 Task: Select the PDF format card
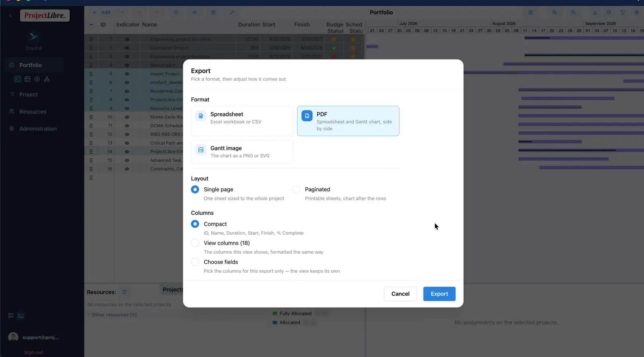click(348, 121)
